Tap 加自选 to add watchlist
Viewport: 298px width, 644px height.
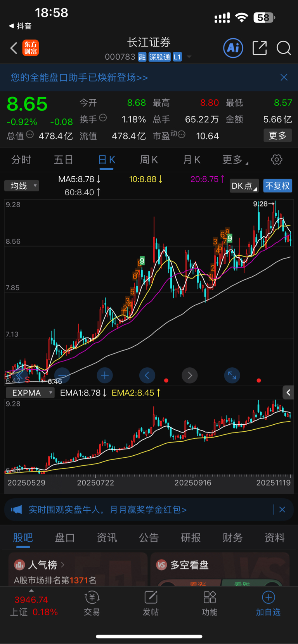[268, 604]
